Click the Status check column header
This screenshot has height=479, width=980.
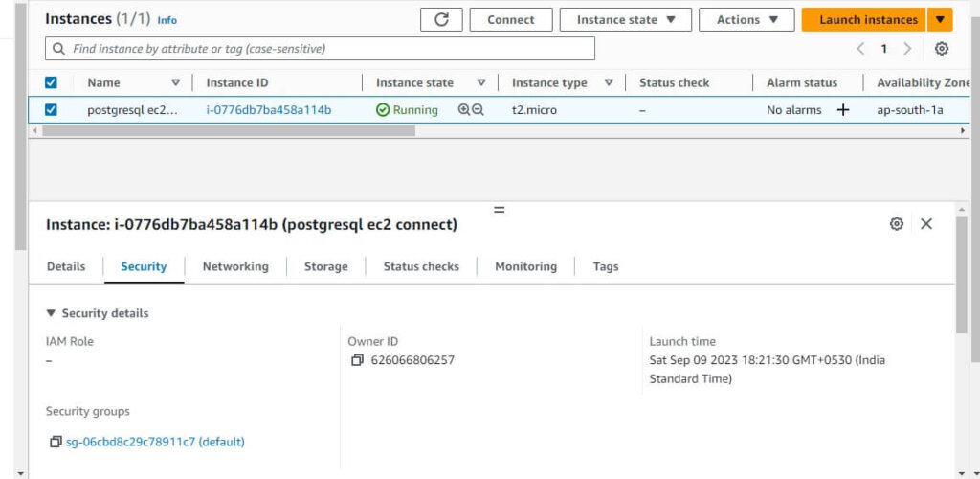point(674,82)
